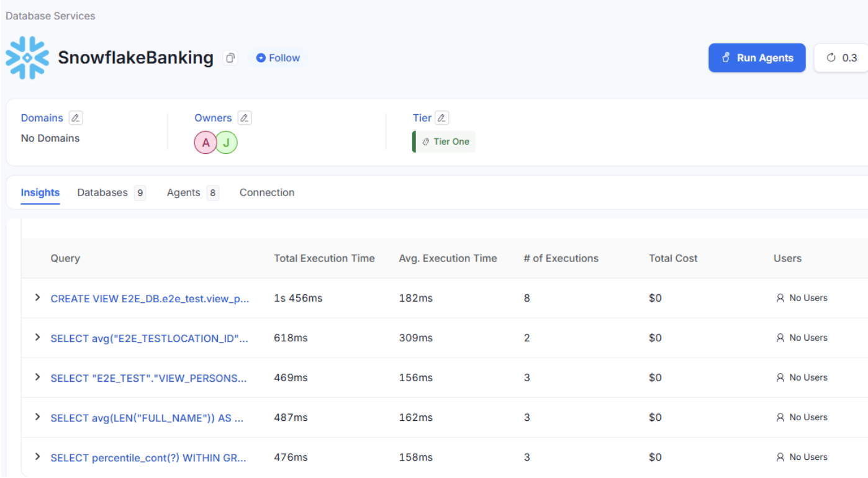Open owner avatar A
The width and height of the screenshot is (868, 478).
coord(206,143)
